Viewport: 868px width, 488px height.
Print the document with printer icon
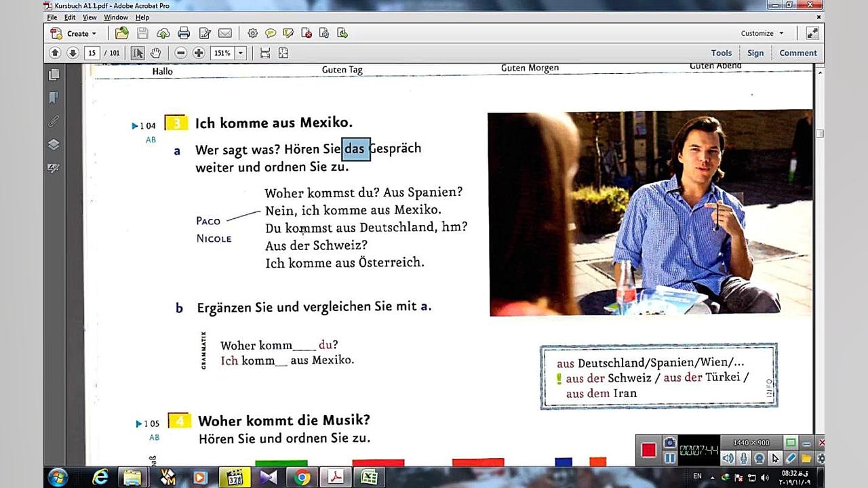(x=184, y=33)
